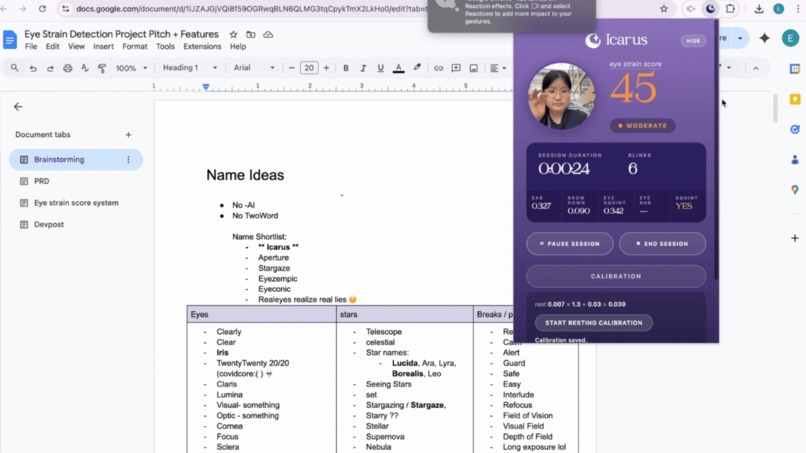Open Google Tasks side panel
Image resolution: width=806 pixels, height=453 pixels.
click(795, 130)
